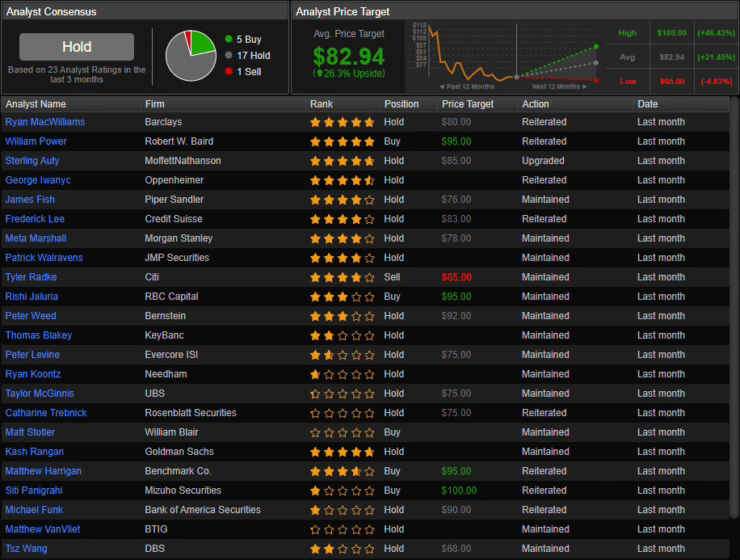Click Siti Panigrahi's $100.00 price target
Screen dimensions: 740x560
[459, 491]
